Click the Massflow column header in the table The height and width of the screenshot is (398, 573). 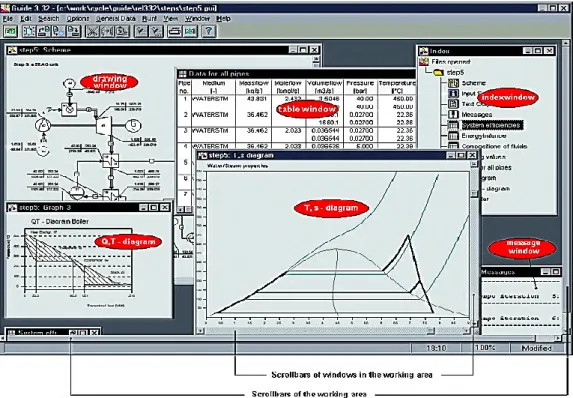(254, 87)
